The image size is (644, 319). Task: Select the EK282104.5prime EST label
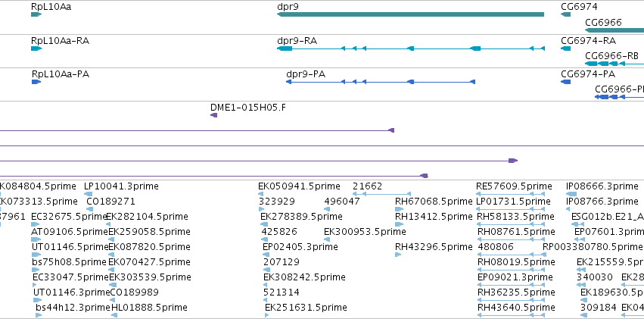point(147,216)
